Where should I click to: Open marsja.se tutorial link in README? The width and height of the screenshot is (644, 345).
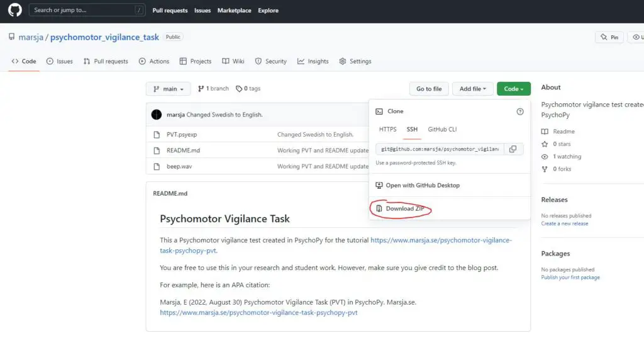coord(441,240)
